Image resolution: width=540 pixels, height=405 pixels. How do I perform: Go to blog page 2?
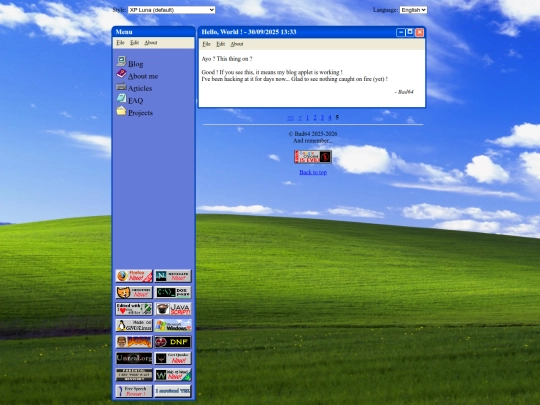(x=315, y=118)
